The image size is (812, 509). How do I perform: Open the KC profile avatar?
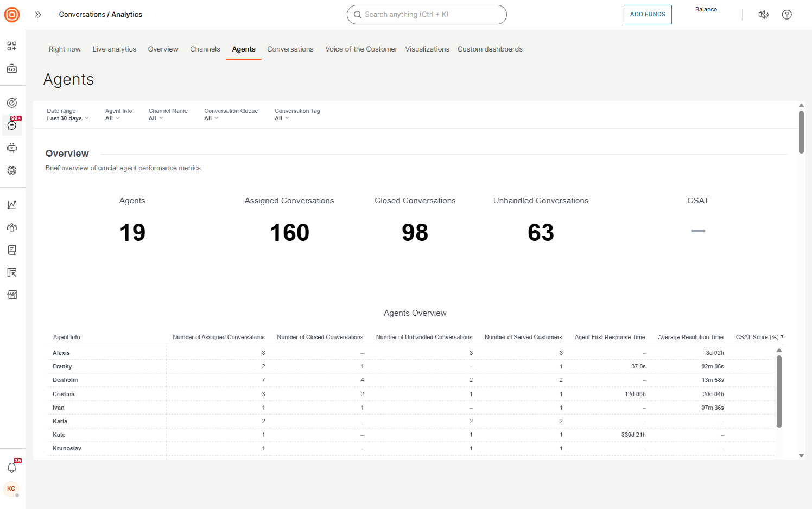[x=11, y=489]
